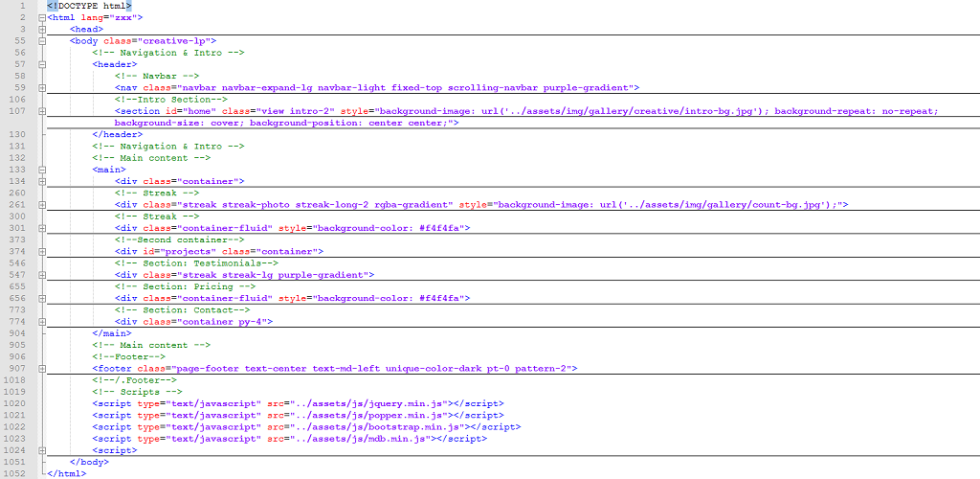980x479 pixels.
Task: Place cursor on the closing main tag
Action: click(112, 333)
